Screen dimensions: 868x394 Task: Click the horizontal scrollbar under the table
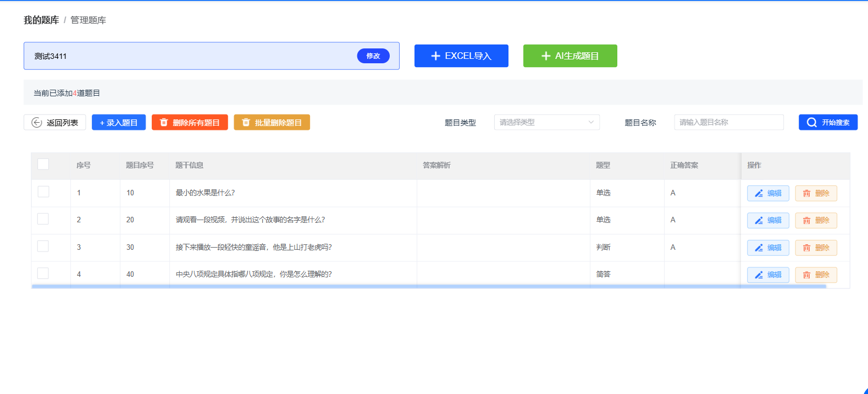click(x=429, y=286)
